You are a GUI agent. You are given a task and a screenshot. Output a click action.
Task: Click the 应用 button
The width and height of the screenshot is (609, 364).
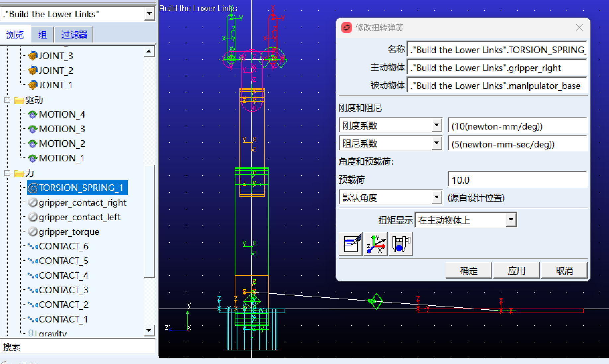pos(516,271)
